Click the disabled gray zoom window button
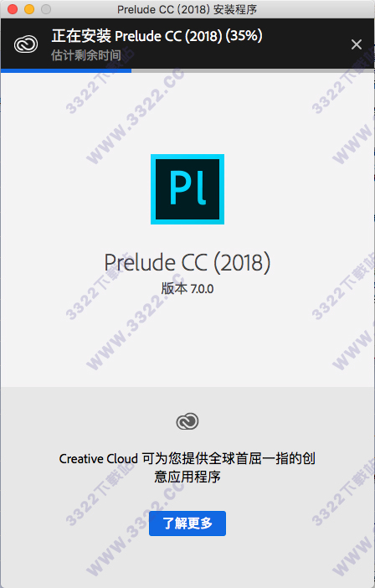 (46, 9)
